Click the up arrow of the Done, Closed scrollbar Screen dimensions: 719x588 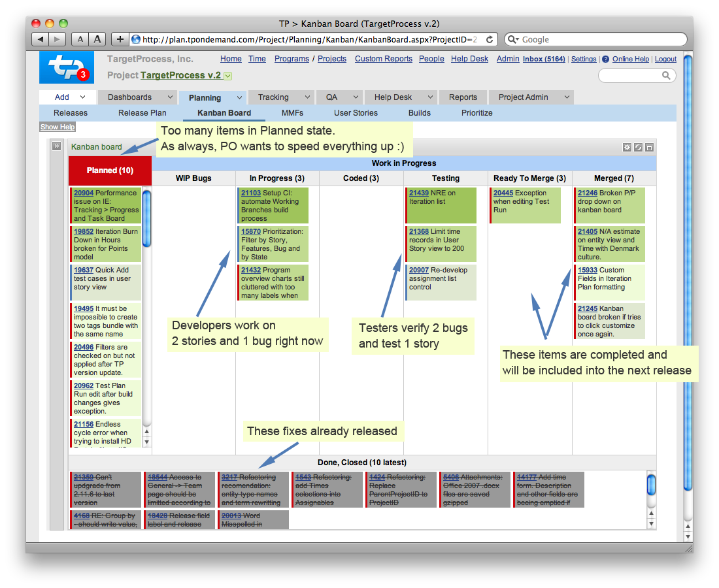[651, 514]
